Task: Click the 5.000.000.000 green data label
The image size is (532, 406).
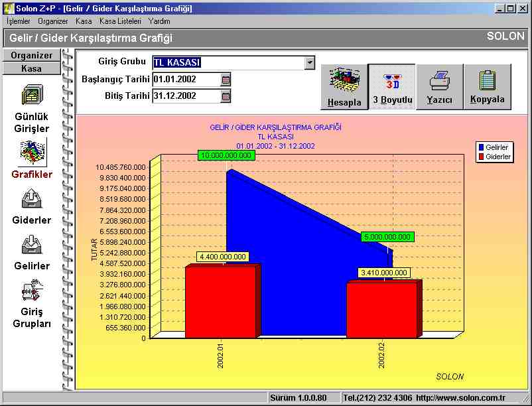Action: (387, 237)
